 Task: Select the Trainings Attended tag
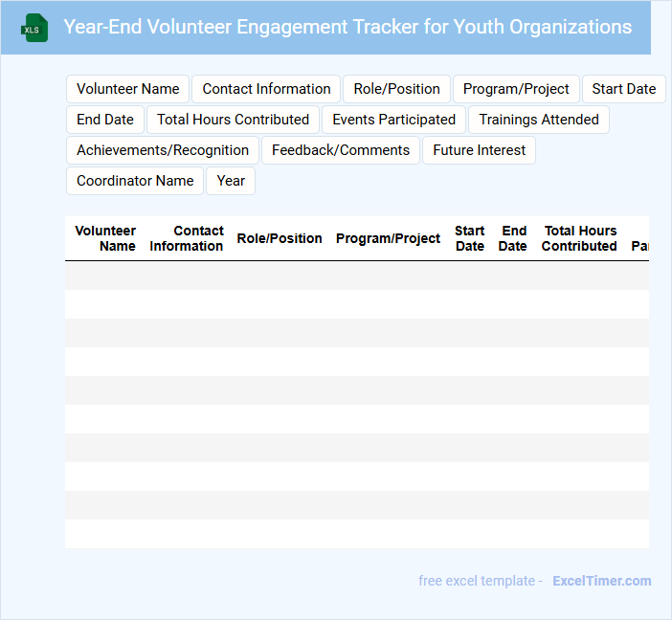[539, 120]
